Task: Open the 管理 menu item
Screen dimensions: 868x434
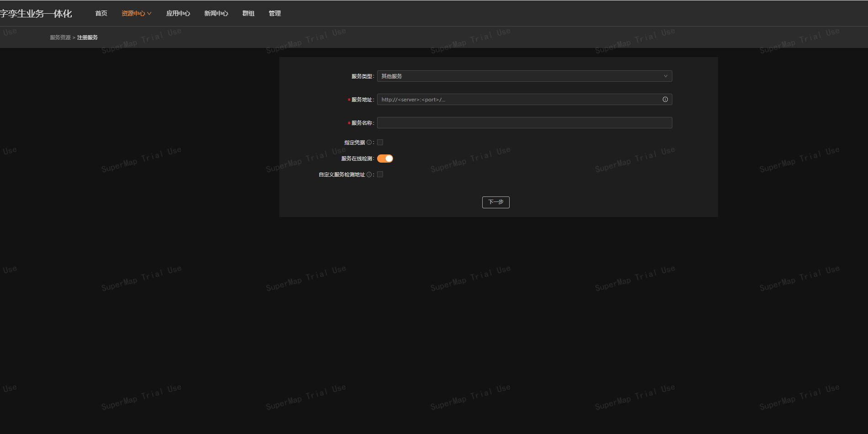Action: 275,14
